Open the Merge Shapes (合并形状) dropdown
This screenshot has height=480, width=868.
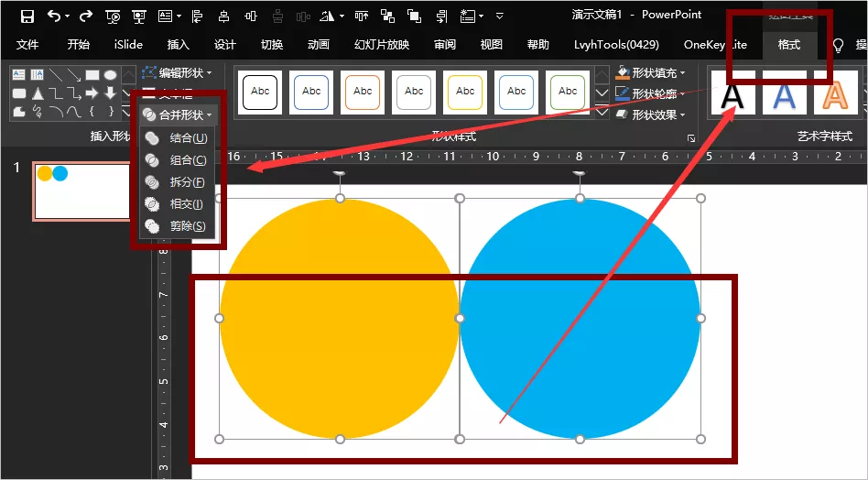pos(179,115)
